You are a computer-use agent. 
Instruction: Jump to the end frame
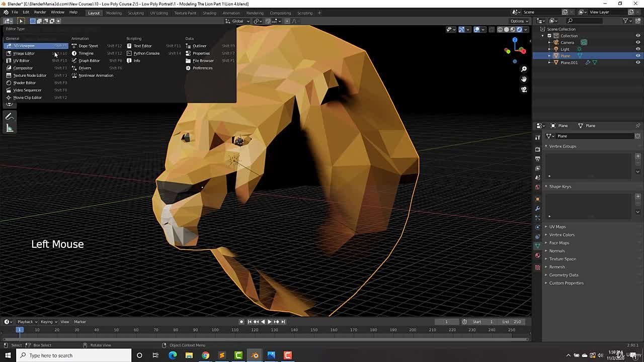point(283,322)
